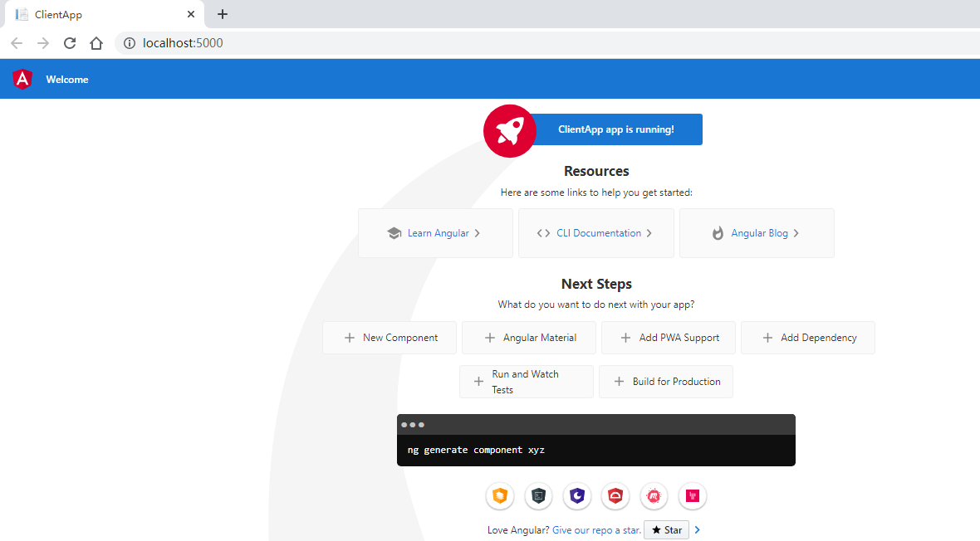The width and height of the screenshot is (980, 541).
Task: Click the chevron beside the Star button
Action: (x=698, y=529)
